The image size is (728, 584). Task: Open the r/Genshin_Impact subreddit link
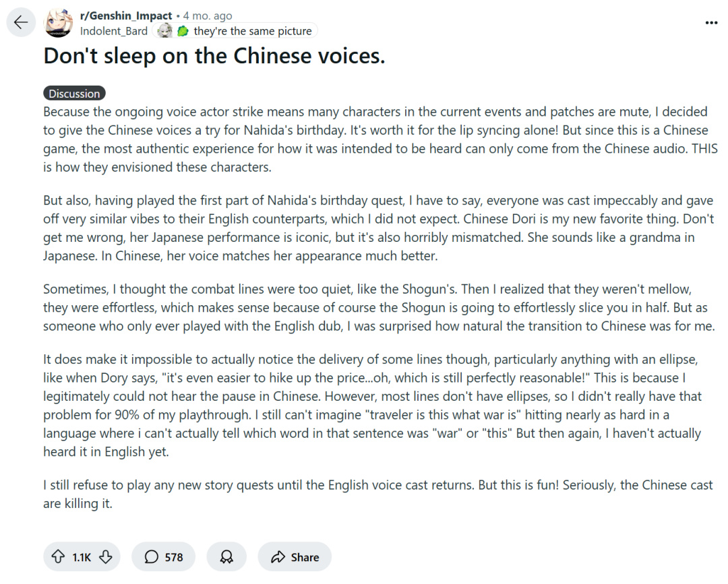click(x=126, y=16)
